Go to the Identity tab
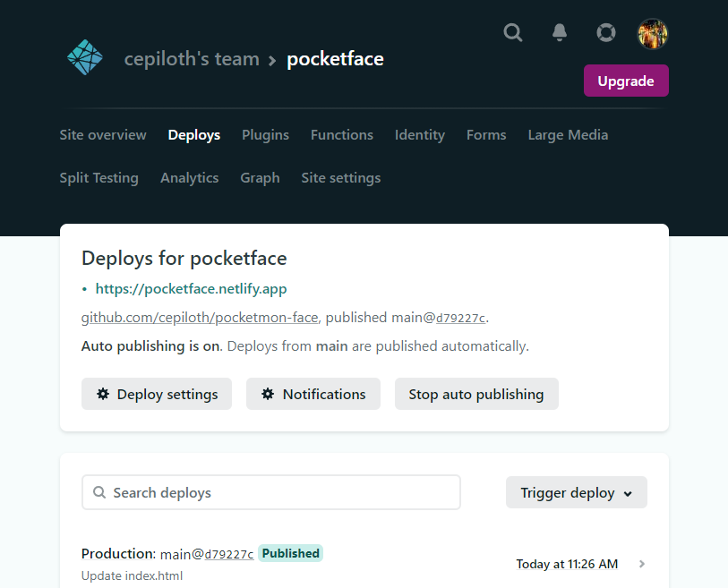Viewport: 728px width, 588px height. click(x=420, y=135)
